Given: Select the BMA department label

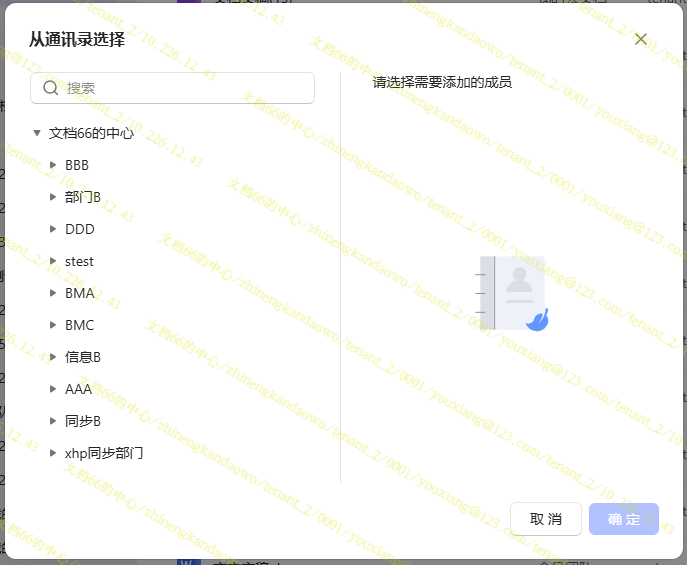Looking at the screenshot, I should pyautogui.click(x=80, y=293).
